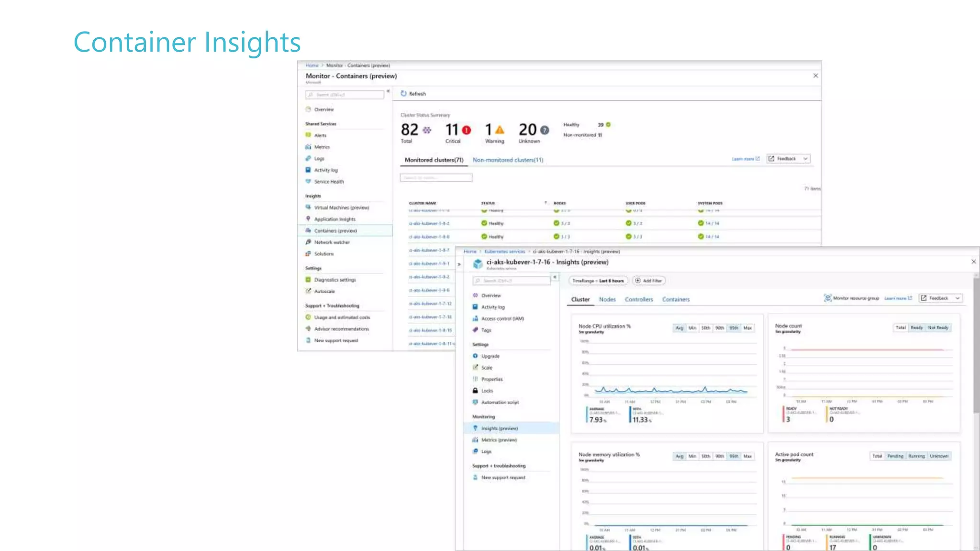Toggle Pending in Active pod count
980x551 pixels.
[x=895, y=456]
